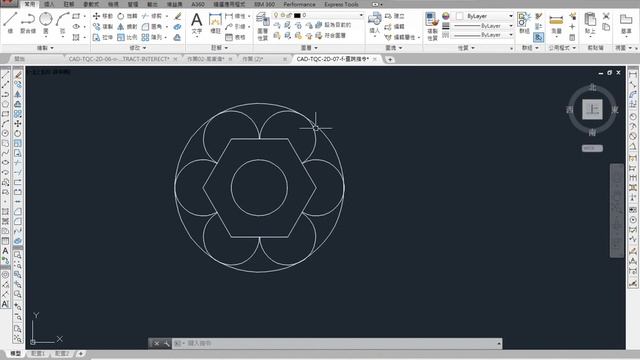Switch to the 配置1 layout tab

point(38,353)
